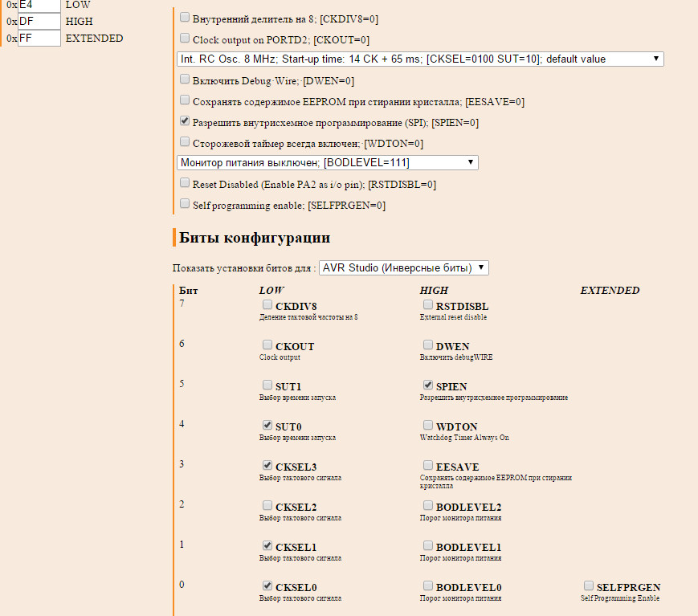Click the HIGH fuse hex input field
The image size is (698, 616).
39,21
